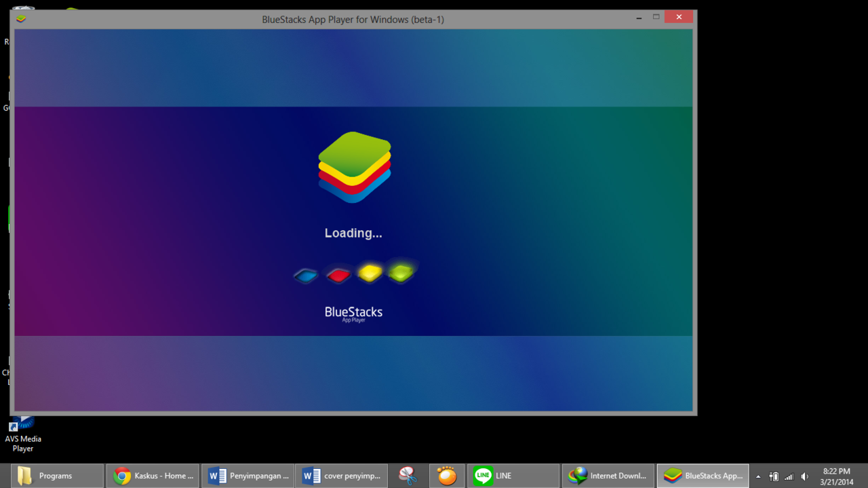868x488 pixels.
Task: Switch to the Kaskus Chrome window
Action: click(x=154, y=476)
